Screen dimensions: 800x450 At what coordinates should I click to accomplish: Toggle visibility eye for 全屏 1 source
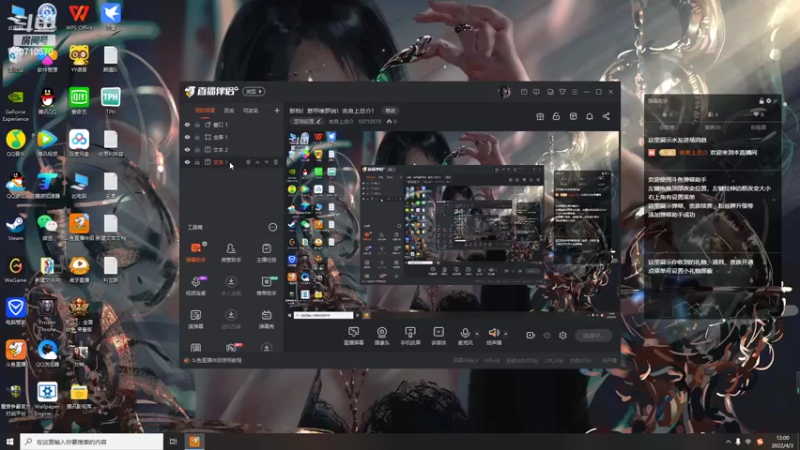(187, 137)
